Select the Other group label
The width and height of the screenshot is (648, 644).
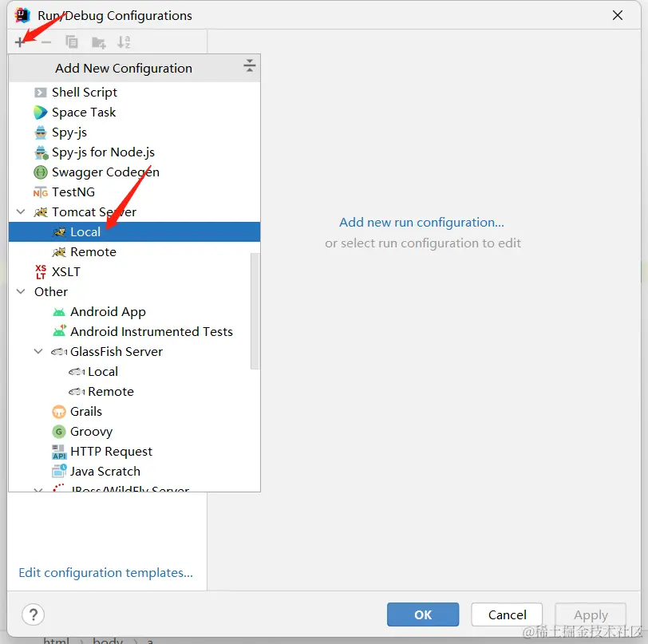tap(51, 292)
